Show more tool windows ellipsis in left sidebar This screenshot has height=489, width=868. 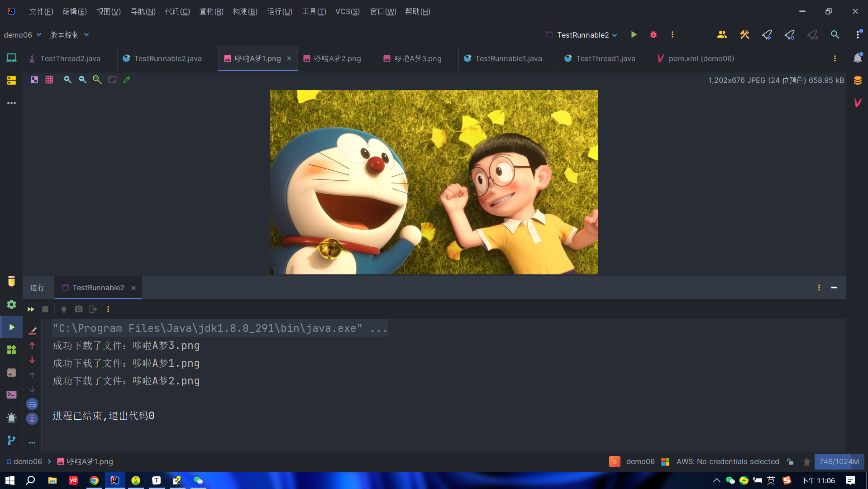11,103
